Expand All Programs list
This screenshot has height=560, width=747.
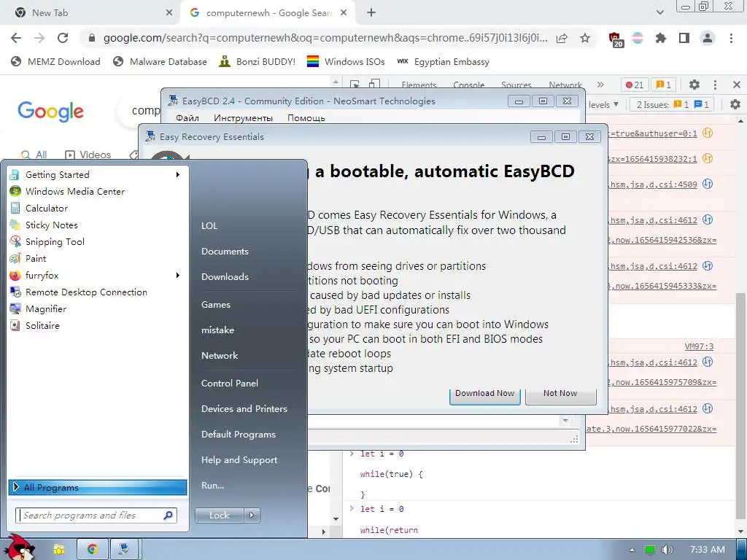point(98,487)
